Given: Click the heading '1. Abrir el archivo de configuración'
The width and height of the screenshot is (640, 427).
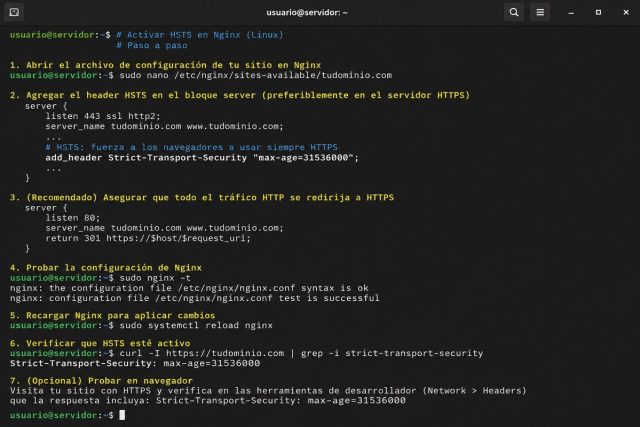Looking at the screenshot, I should 165,65.
